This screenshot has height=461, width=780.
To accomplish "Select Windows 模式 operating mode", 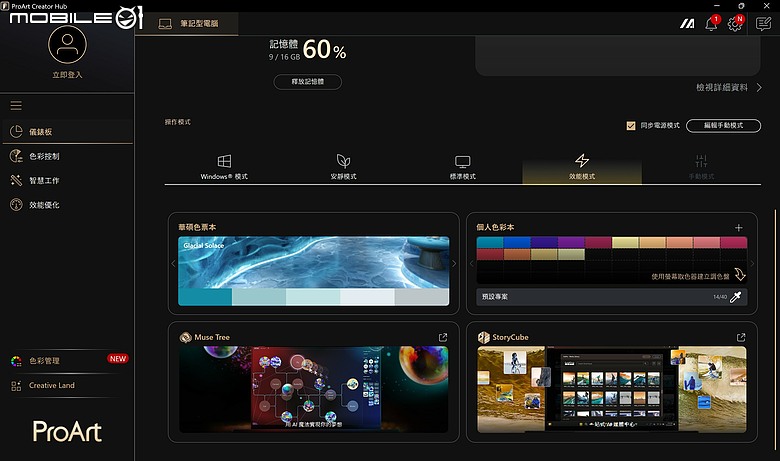I will pyautogui.click(x=224, y=168).
